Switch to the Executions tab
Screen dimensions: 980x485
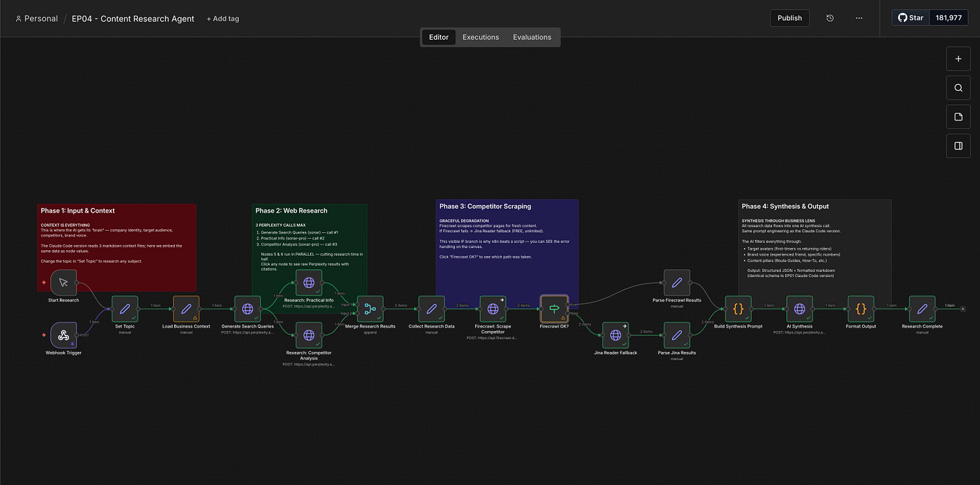click(x=480, y=37)
